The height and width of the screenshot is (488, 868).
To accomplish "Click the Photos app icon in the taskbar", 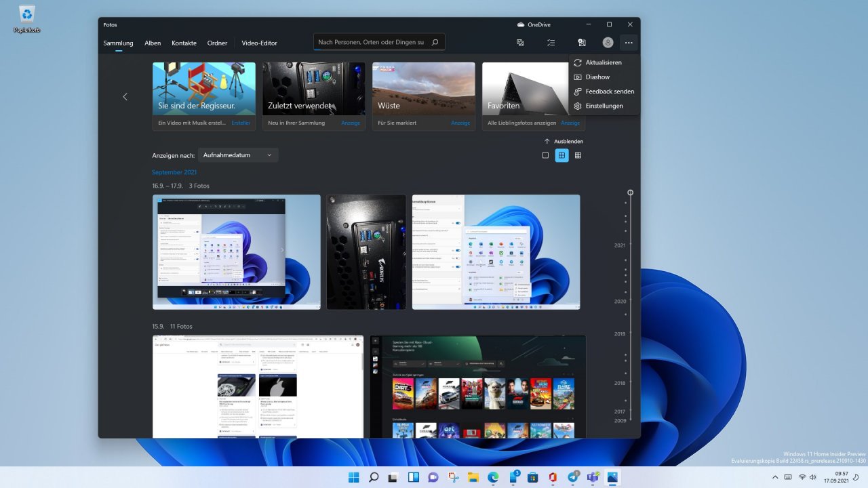I will 613,477.
